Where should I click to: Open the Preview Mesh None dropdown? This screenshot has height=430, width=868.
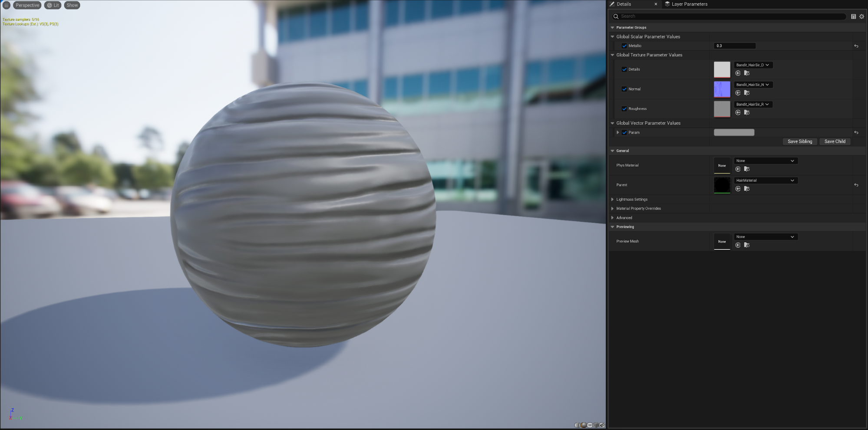point(766,237)
